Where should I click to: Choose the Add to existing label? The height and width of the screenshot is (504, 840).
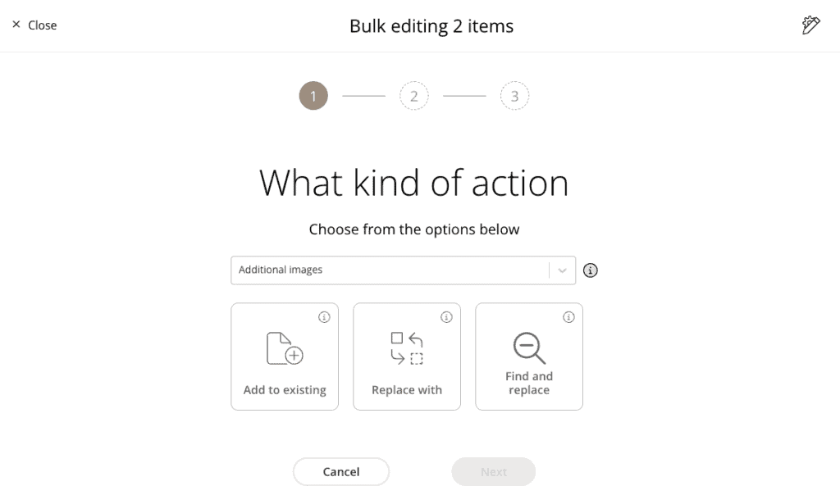(285, 390)
